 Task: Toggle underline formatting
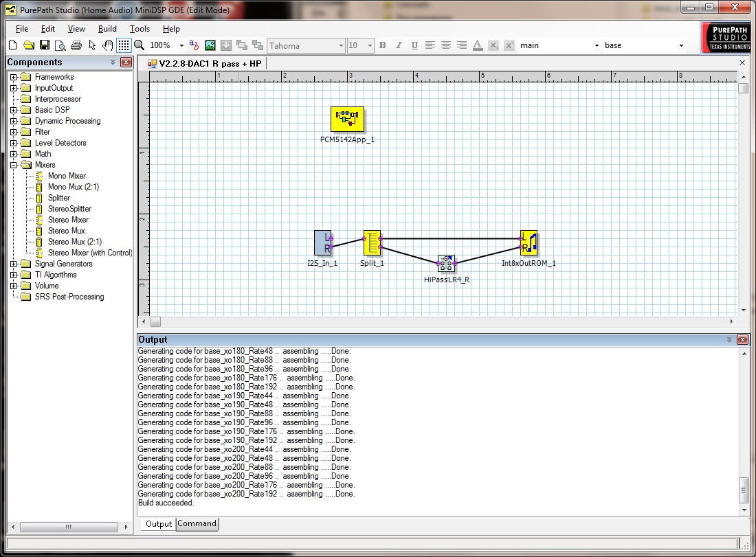414,45
